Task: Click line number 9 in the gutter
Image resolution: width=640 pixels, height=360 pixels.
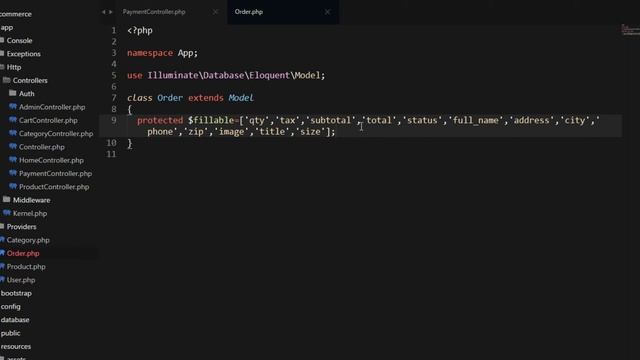Action: point(114,120)
